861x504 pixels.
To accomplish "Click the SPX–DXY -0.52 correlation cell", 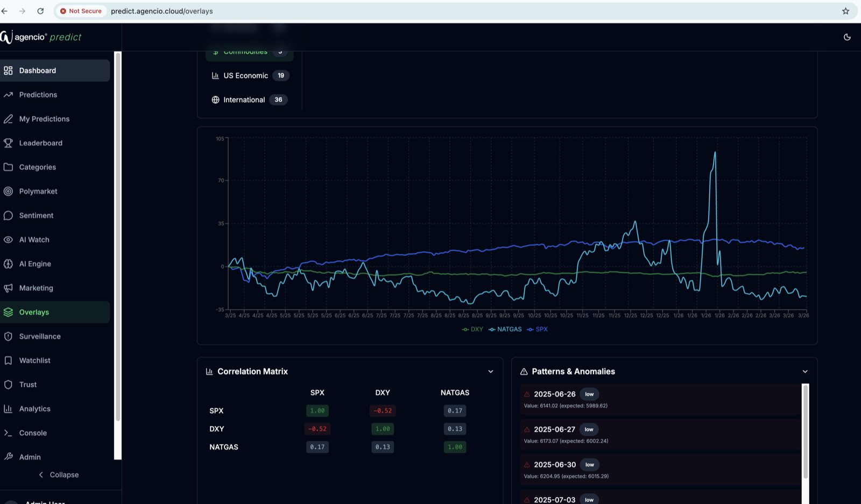I will [383, 411].
